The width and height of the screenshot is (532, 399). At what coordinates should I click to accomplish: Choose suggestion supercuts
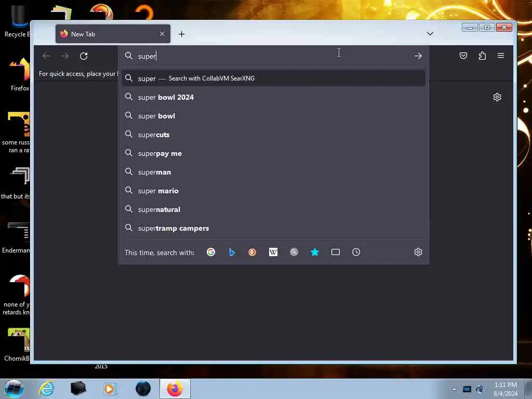coord(273,135)
